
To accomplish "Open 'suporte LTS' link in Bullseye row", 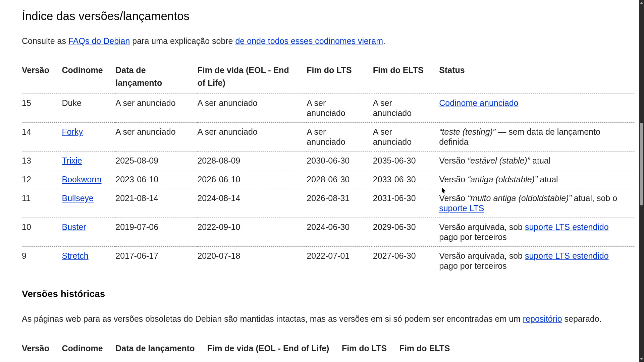I will tap(461, 208).
